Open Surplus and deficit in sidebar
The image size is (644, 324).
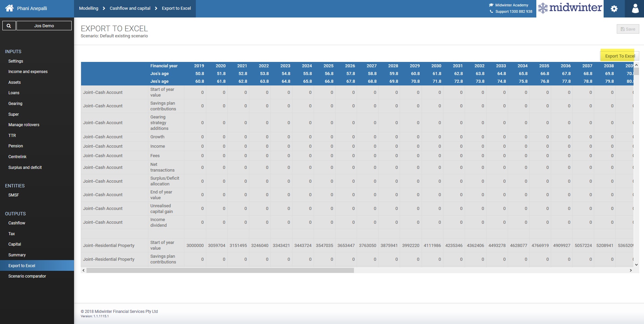point(25,168)
